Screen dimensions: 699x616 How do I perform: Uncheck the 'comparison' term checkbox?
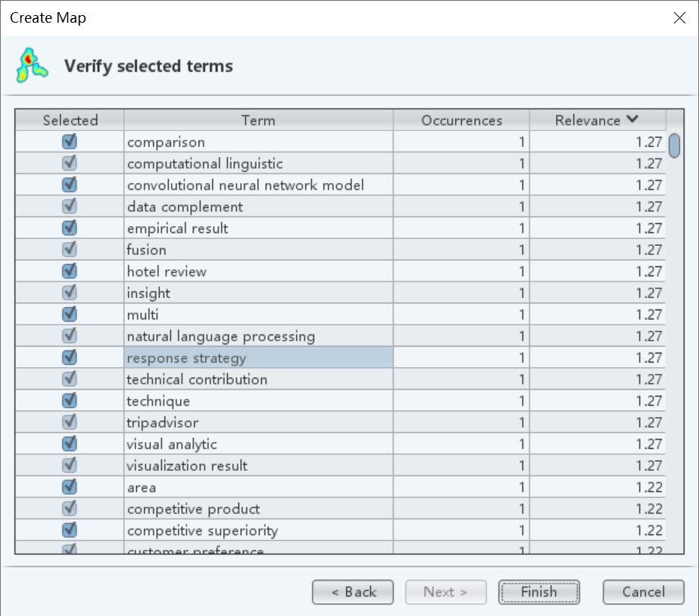pyautogui.click(x=70, y=142)
